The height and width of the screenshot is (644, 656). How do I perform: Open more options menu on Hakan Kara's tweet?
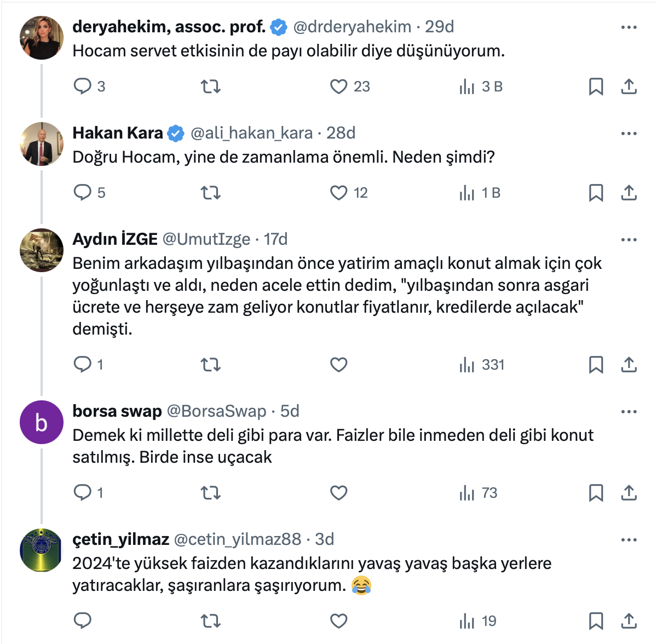[x=629, y=133]
